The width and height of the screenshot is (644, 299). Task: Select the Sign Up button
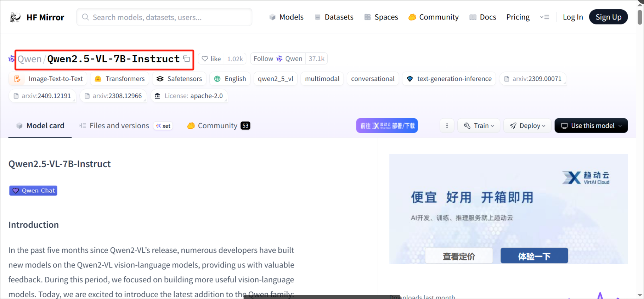(x=608, y=17)
